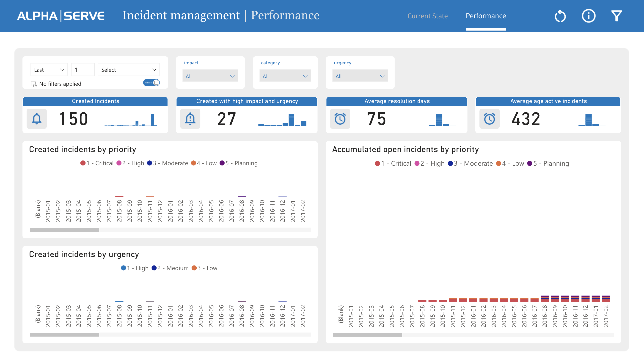Toggle the Relative date switch
The height and width of the screenshot is (362, 644).
[x=151, y=82]
